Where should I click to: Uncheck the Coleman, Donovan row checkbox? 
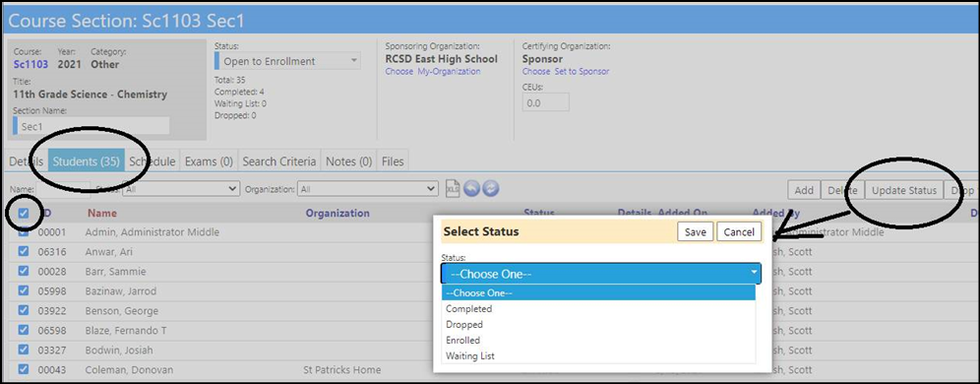click(24, 369)
